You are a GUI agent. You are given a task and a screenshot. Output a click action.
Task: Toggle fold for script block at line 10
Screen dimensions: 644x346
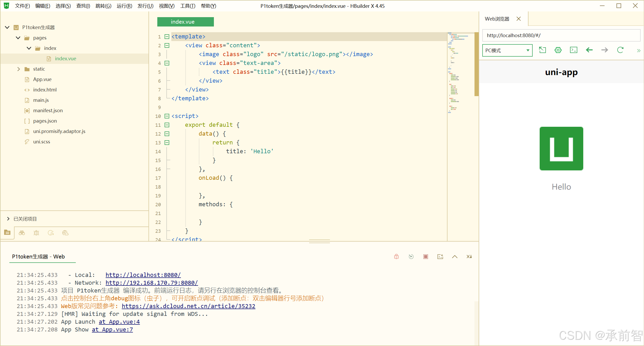coord(167,116)
